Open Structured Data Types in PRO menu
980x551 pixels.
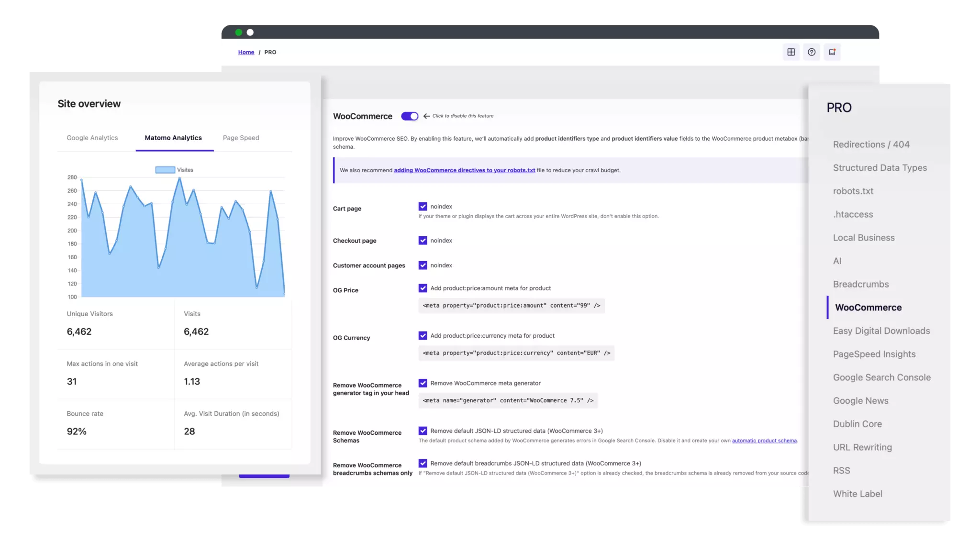[x=880, y=168]
